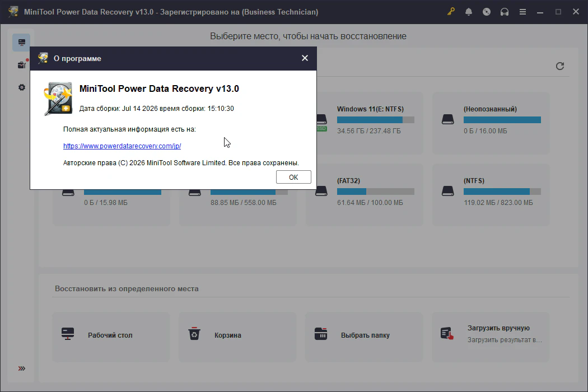Open settings via the gear sidebar icon
The width and height of the screenshot is (588, 392).
pos(22,87)
